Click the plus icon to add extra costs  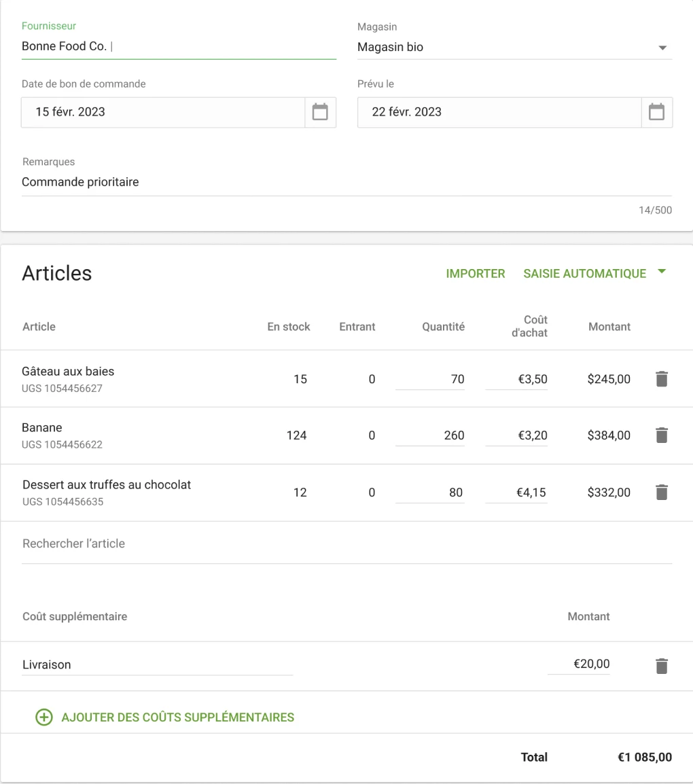click(43, 717)
